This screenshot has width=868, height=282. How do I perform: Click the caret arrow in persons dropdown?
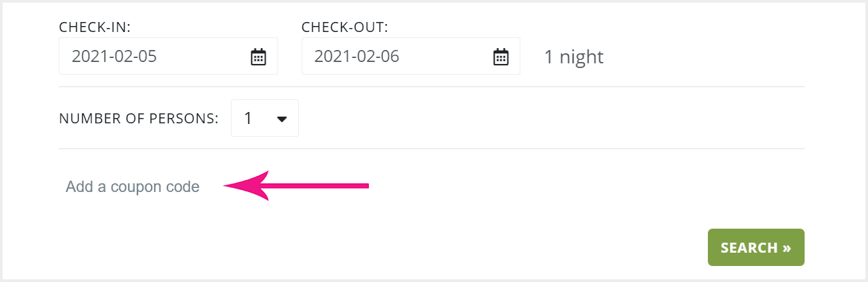[x=282, y=119]
